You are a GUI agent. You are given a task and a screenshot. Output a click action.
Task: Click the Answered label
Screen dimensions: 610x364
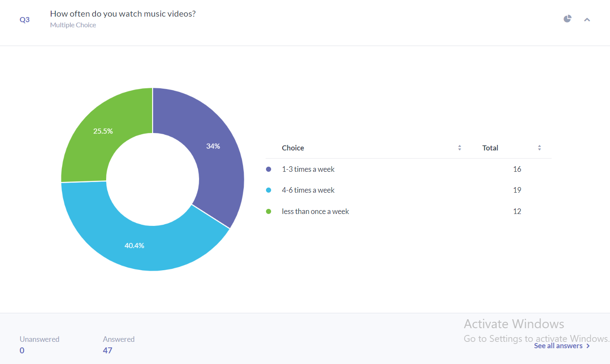(x=119, y=339)
